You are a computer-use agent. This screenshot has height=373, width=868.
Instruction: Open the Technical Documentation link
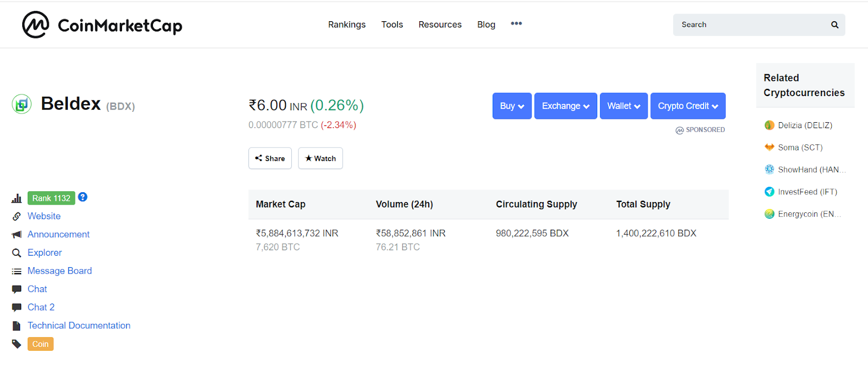(x=79, y=326)
